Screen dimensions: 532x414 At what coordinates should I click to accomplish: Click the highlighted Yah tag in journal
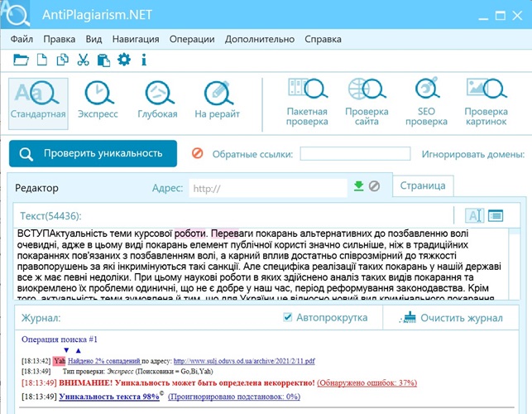coord(60,361)
